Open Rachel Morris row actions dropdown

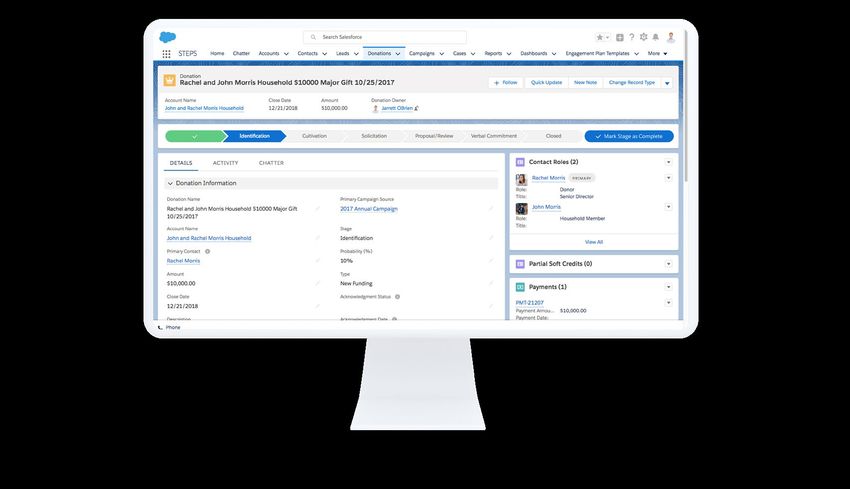click(x=668, y=178)
